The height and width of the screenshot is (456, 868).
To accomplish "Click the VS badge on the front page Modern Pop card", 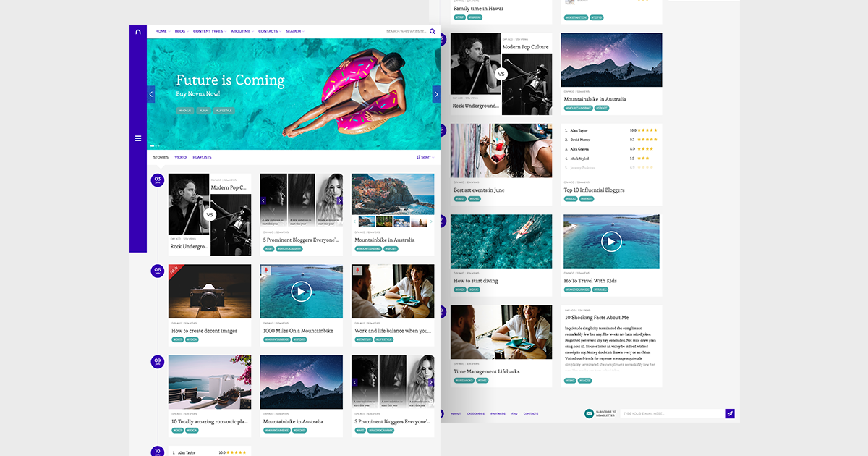I will (x=210, y=215).
